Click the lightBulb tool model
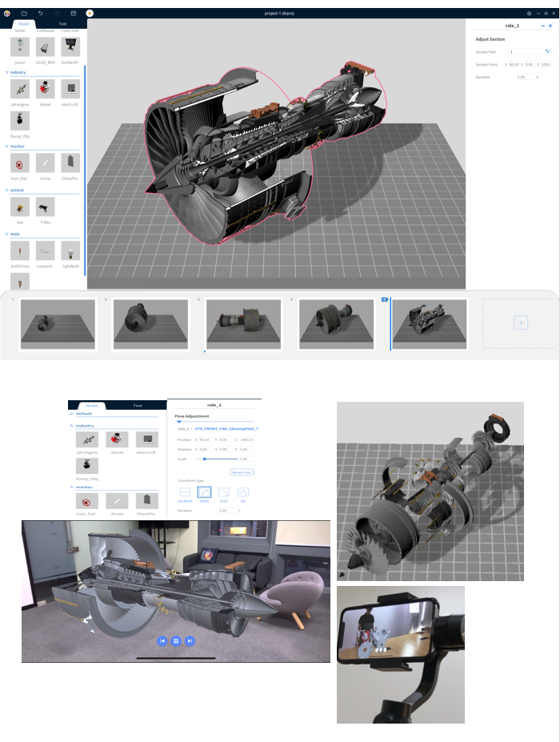560x742 pixels. coord(71,251)
